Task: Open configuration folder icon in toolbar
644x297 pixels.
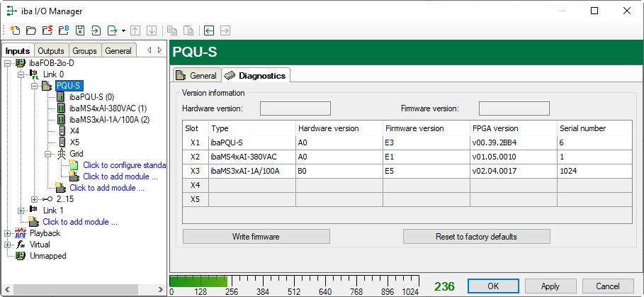Action: coord(30,30)
